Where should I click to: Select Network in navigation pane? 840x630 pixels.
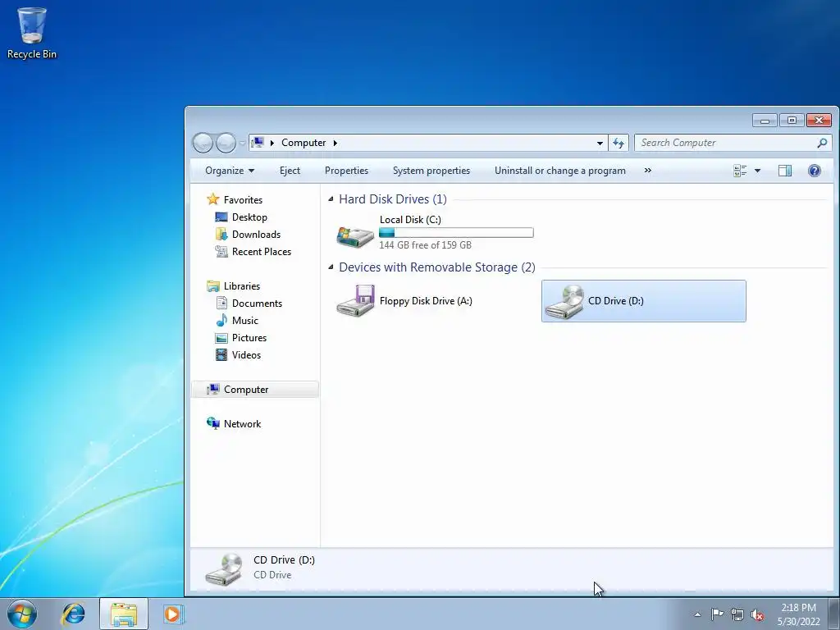point(242,424)
